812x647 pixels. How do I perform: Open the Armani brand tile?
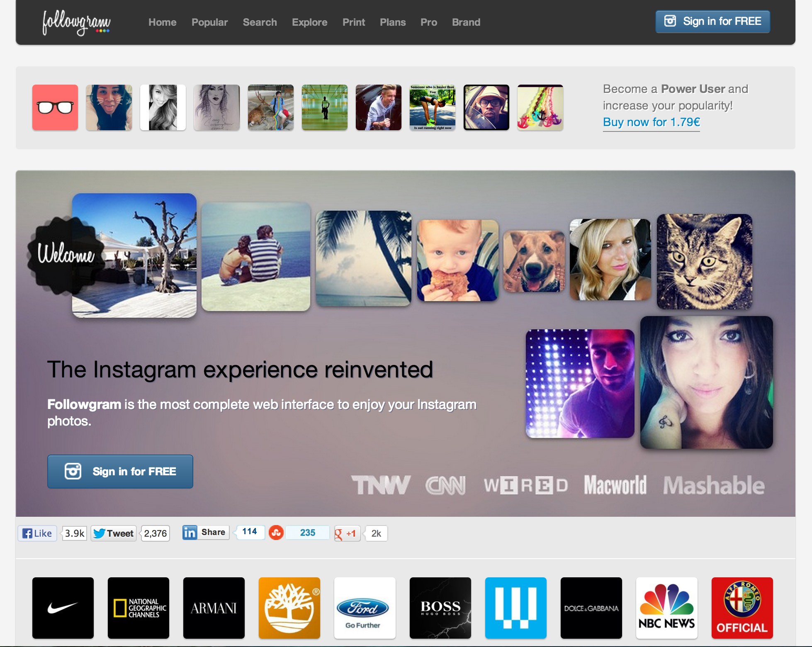(214, 608)
